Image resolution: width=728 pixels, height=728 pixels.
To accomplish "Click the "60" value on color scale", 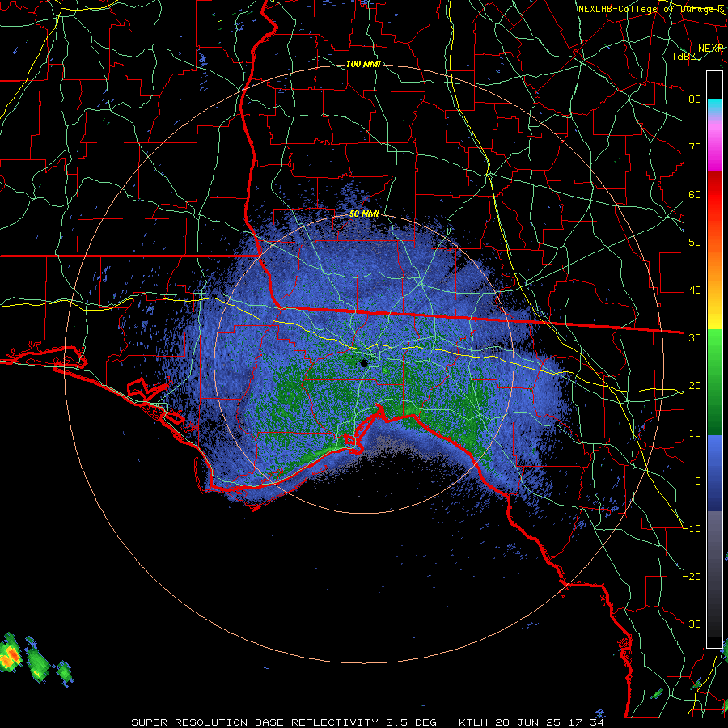I will (x=695, y=195).
